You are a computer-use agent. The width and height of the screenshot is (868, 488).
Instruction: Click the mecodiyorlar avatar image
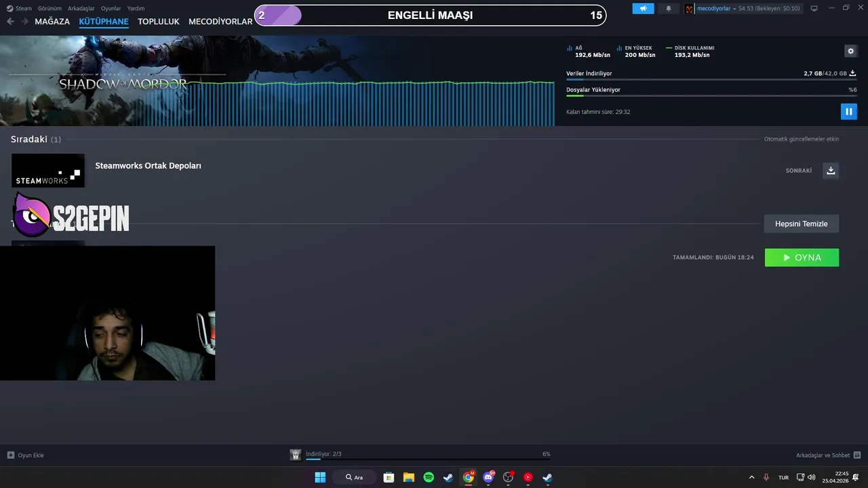pyautogui.click(x=690, y=8)
